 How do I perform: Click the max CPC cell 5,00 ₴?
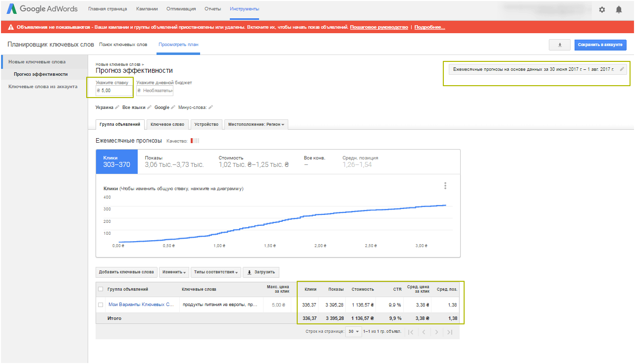tap(279, 305)
